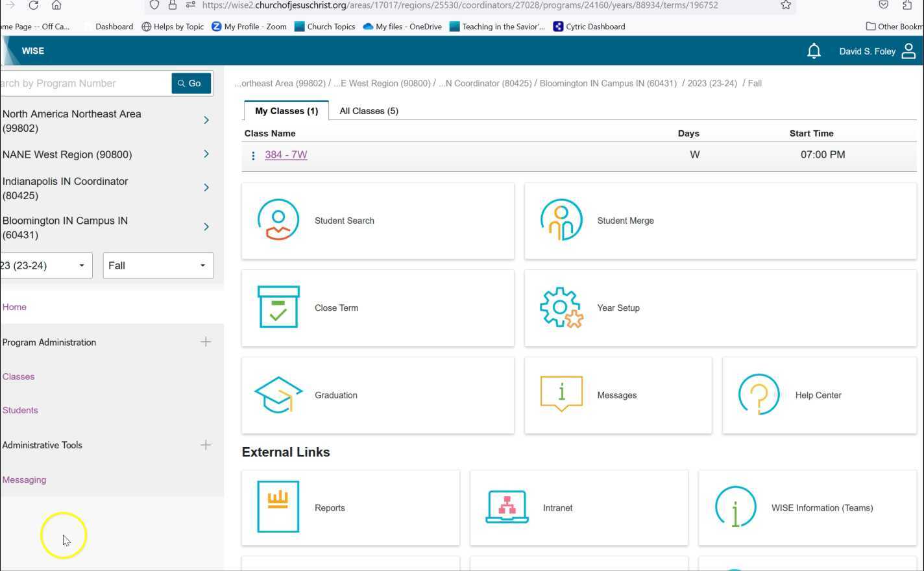Open the 2023 (23-24) year dropdown
Image resolution: width=924 pixels, height=571 pixels.
(45, 265)
